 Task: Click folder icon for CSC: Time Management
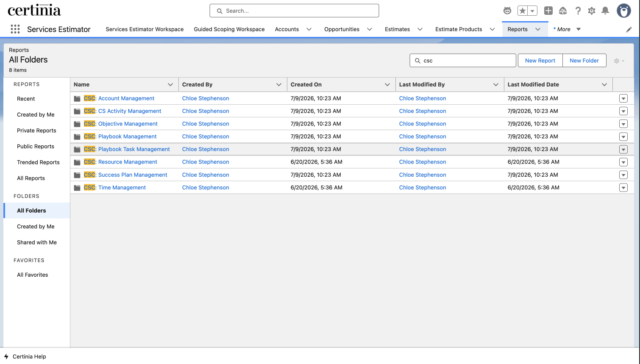coord(77,187)
